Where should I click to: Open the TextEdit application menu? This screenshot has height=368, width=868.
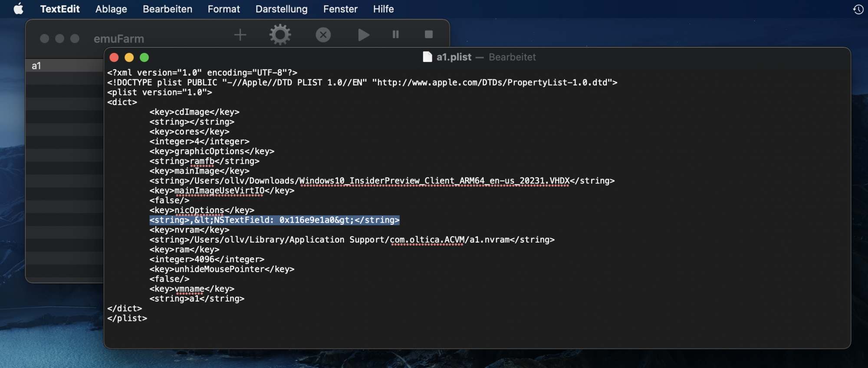tap(60, 9)
